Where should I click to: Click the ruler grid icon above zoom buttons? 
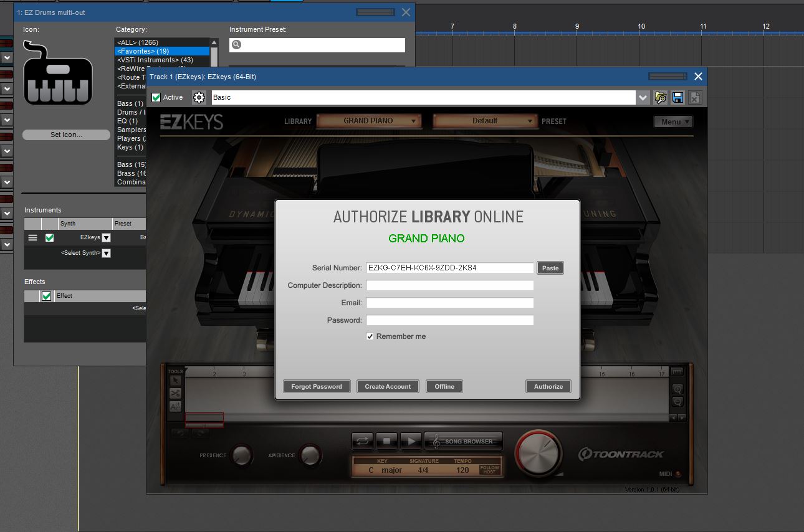[677, 372]
